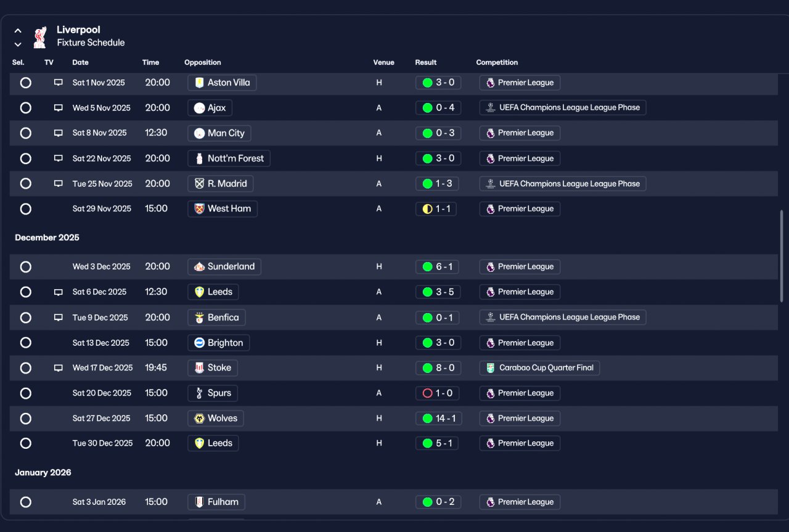
Task: Click the down chevron beside Liverpool
Action: (18, 44)
